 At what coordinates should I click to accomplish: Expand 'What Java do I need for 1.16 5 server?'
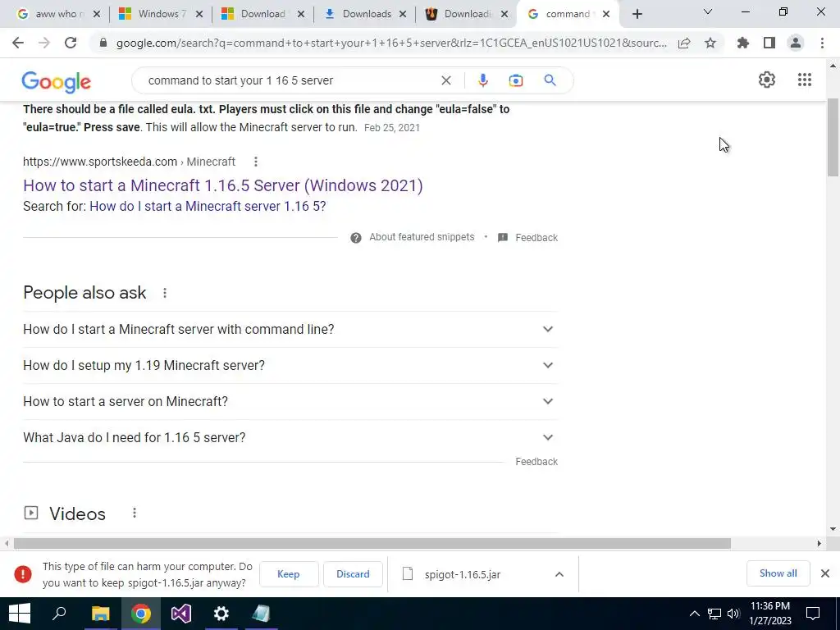point(290,437)
